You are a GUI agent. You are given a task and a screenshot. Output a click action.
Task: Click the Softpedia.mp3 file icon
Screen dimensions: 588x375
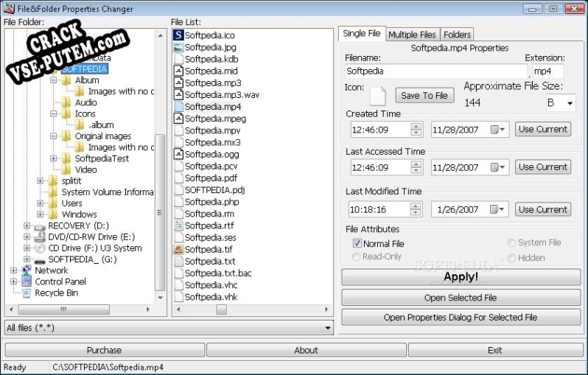click(178, 83)
